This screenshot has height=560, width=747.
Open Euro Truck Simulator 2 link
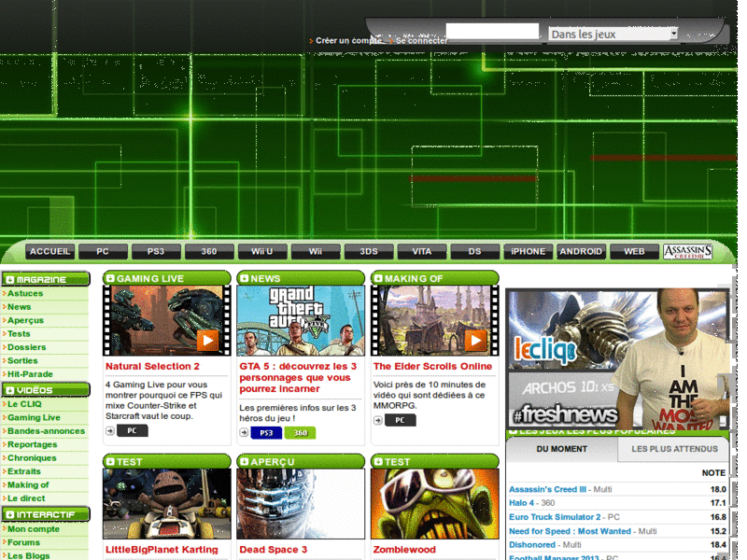[555, 517]
